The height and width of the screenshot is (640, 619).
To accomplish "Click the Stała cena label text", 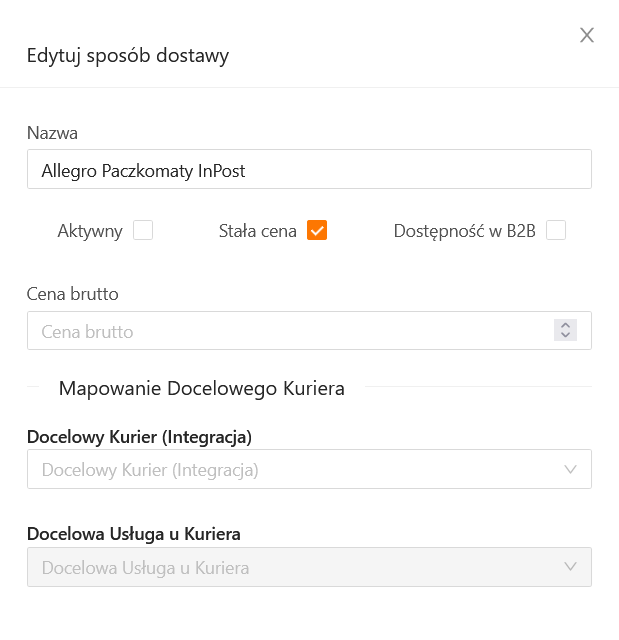I will coord(258,231).
